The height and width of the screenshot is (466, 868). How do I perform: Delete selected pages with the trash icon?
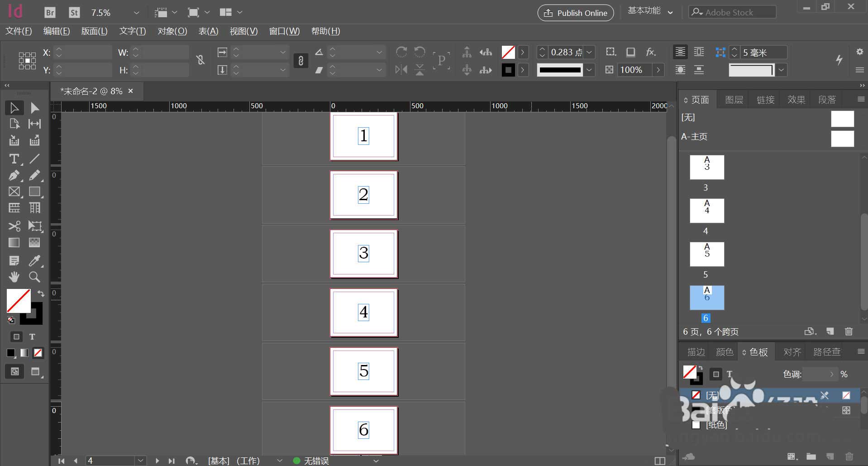click(x=849, y=331)
